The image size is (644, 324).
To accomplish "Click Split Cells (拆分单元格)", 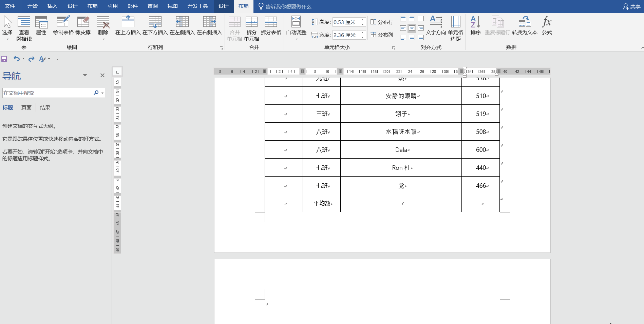I will [251, 28].
